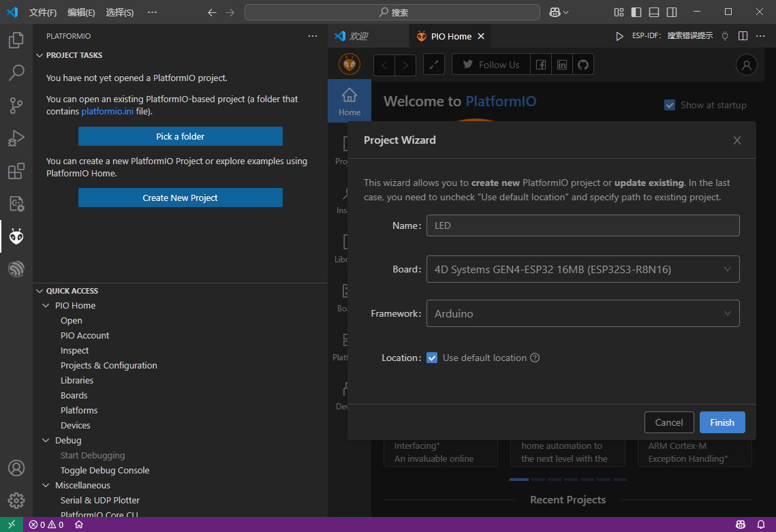Collapse the QUICK ACCESS section

tap(40, 291)
